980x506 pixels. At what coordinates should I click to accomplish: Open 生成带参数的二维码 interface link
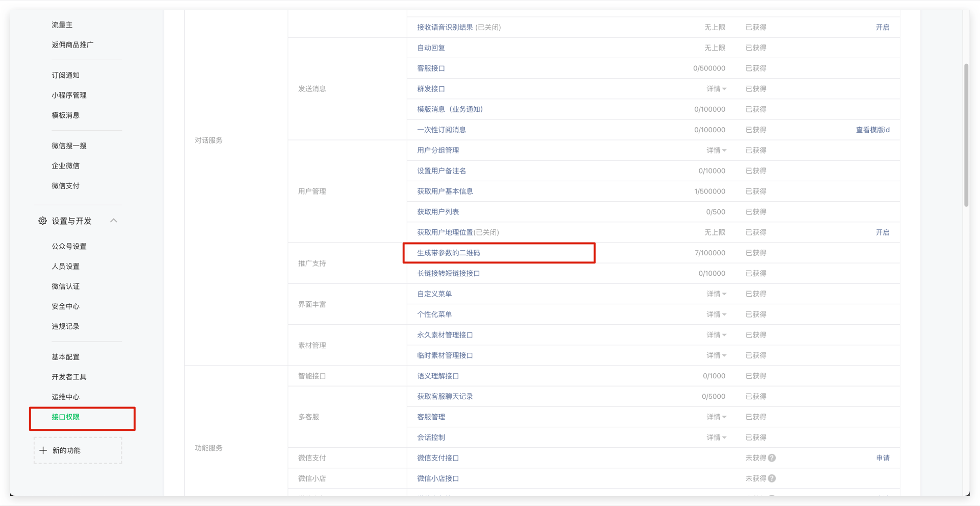click(448, 253)
